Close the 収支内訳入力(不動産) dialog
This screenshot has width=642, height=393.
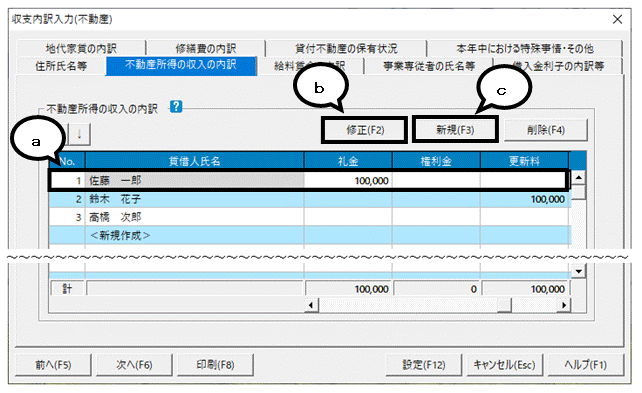coord(617,19)
